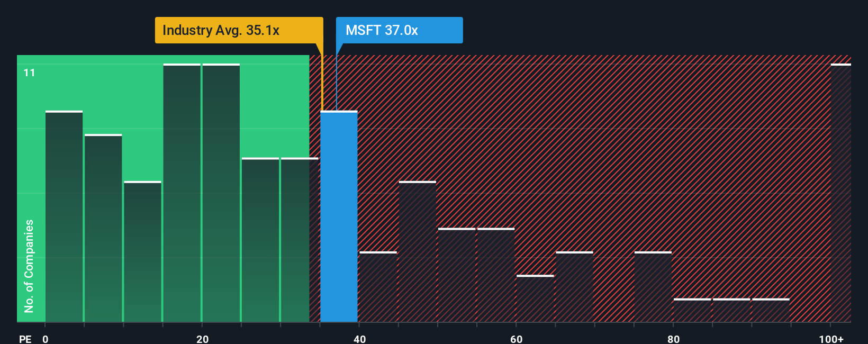
Task: Click the histogram bar for PE 5-10
Action: point(103,228)
